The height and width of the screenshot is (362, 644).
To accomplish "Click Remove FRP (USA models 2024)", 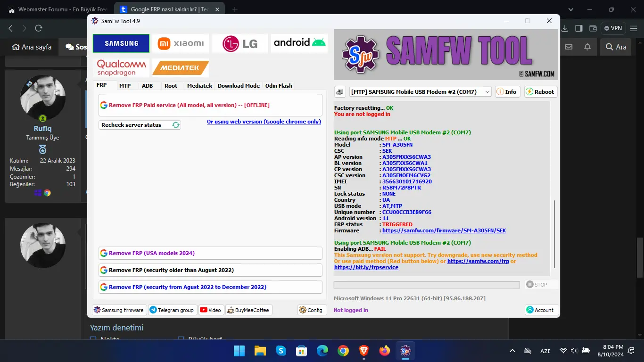I will [x=210, y=253].
